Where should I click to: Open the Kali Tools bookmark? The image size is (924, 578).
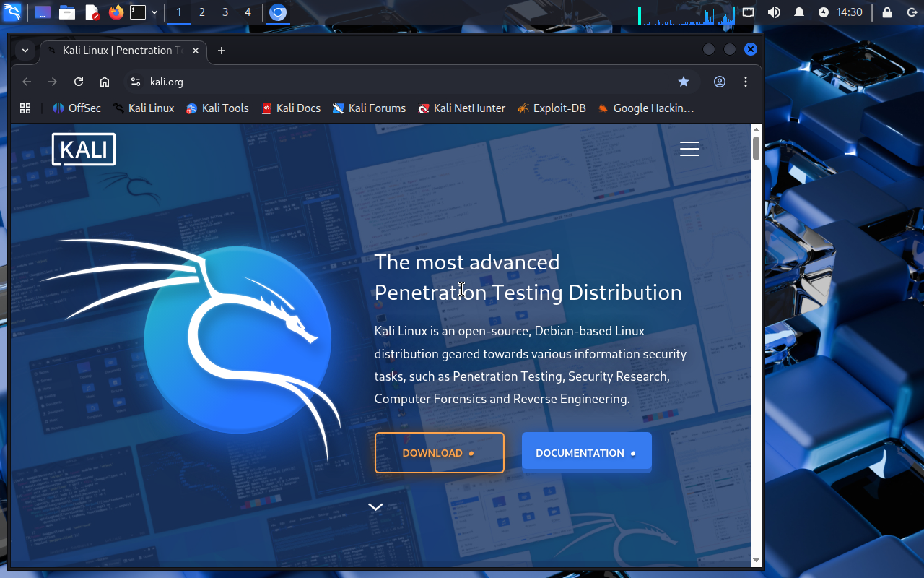click(x=217, y=108)
